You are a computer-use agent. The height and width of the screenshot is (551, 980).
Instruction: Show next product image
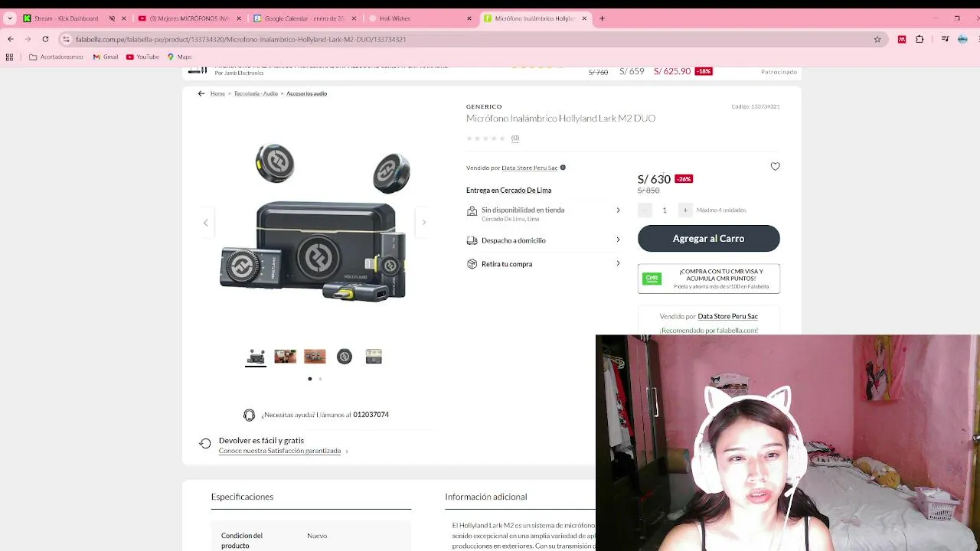coord(424,223)
